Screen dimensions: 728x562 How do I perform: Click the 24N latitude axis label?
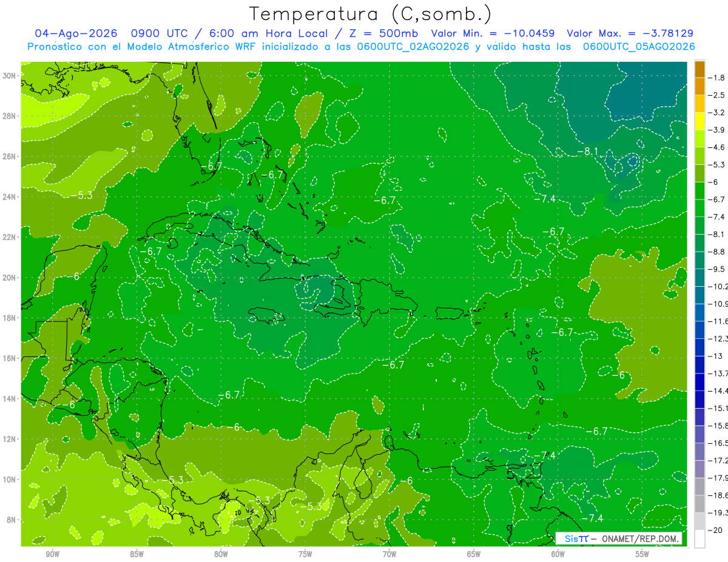(10, 196)
